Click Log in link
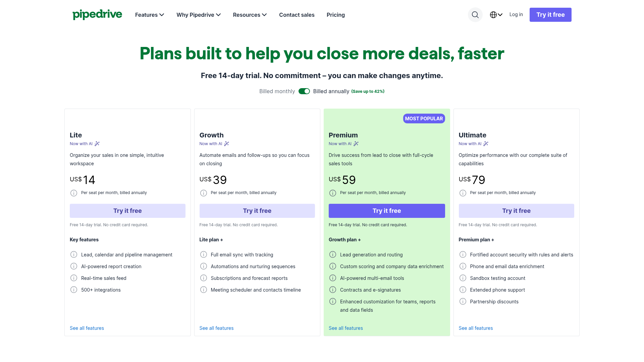 tap(516, 14)
